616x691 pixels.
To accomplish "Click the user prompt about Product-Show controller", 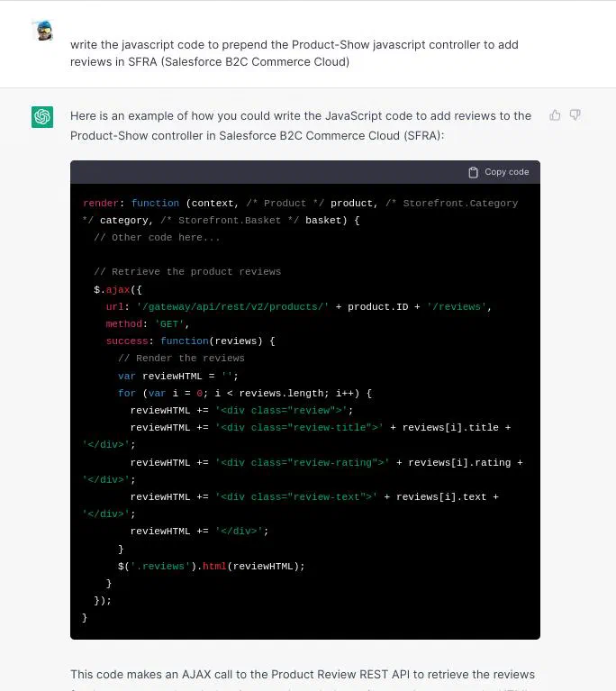I will 294,53.
